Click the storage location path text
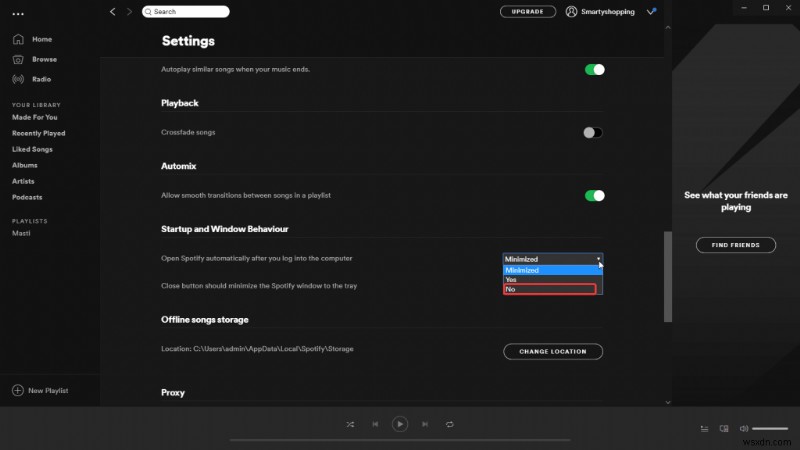This screenshot has height=450, width=800. pos(257,349)
